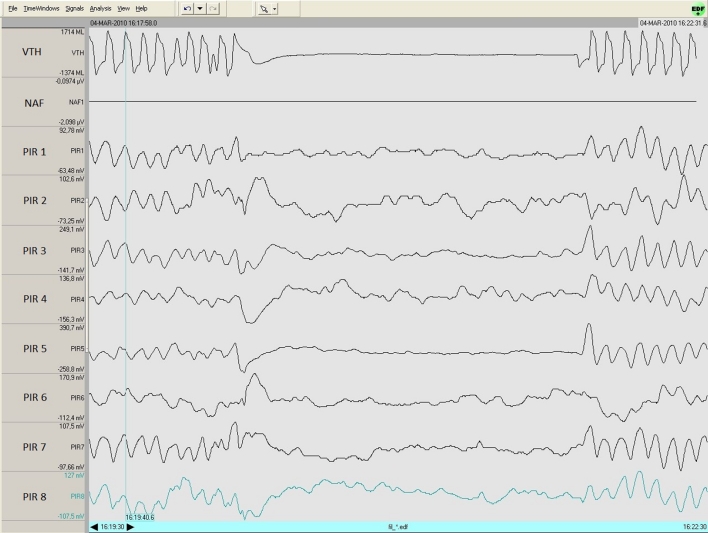This screenshot has width=708, height=533.
Task: Open the File menu
Action: click(x=13, y=8)
